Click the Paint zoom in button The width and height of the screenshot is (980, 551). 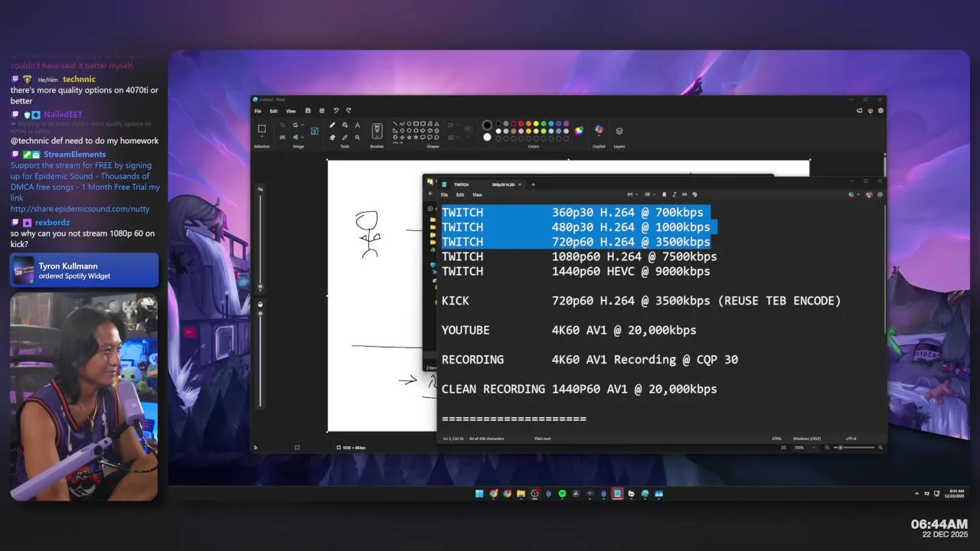(880, 448)
